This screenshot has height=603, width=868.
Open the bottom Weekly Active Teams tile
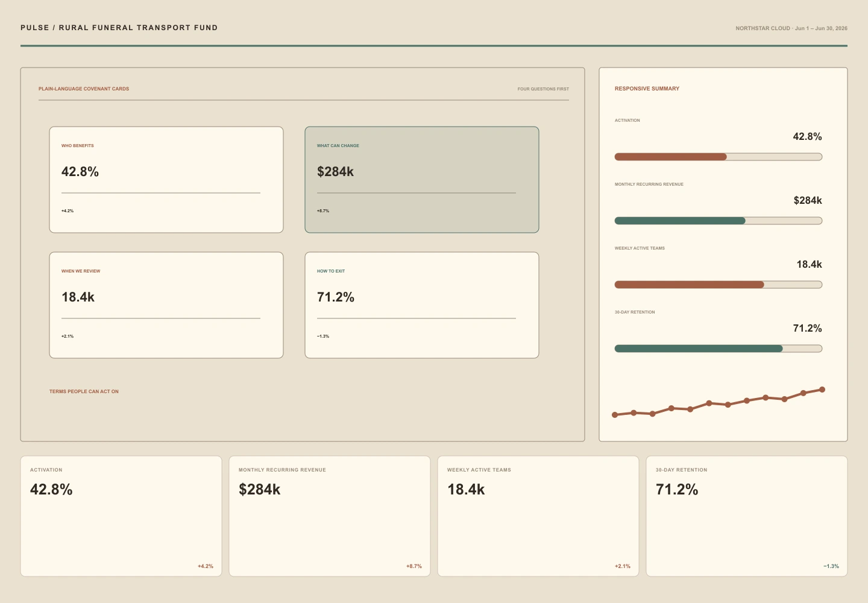pyautogui.click(x=538, y=516)
